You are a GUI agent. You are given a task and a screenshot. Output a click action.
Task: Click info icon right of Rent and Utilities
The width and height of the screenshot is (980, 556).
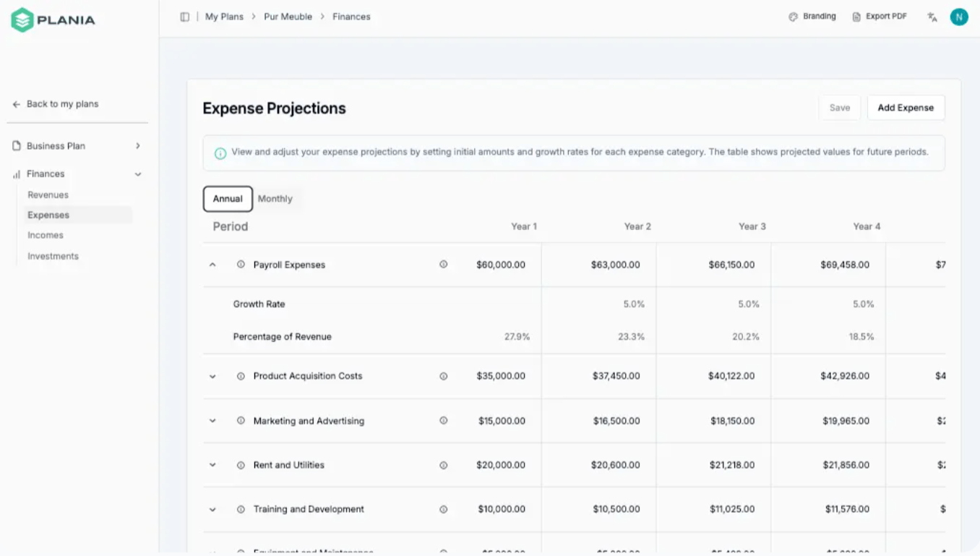pos(444,465)
